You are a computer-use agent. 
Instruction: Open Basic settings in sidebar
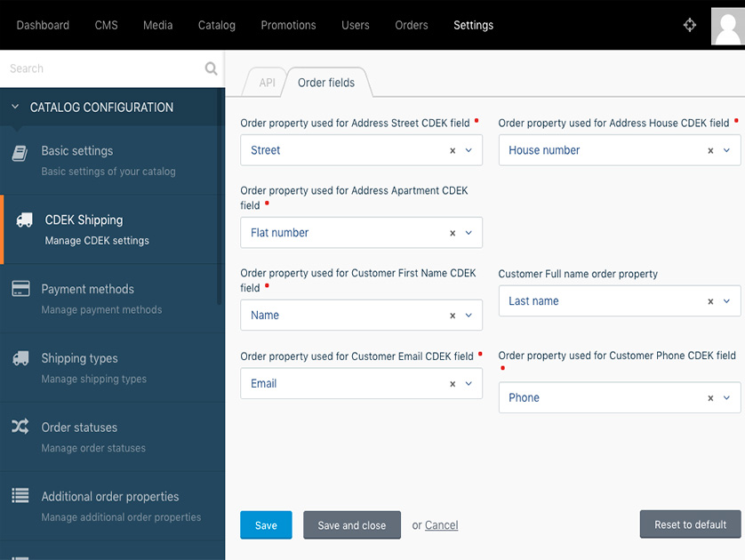pyautogui.click(x=112, y=161)
